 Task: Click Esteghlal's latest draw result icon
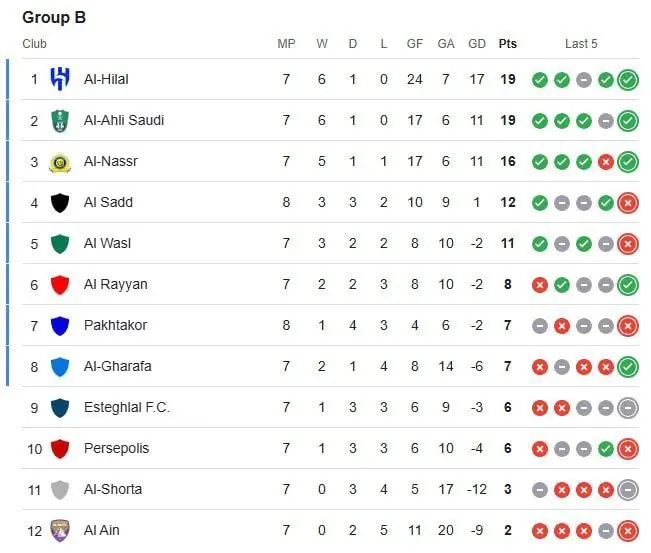(628, 408)
